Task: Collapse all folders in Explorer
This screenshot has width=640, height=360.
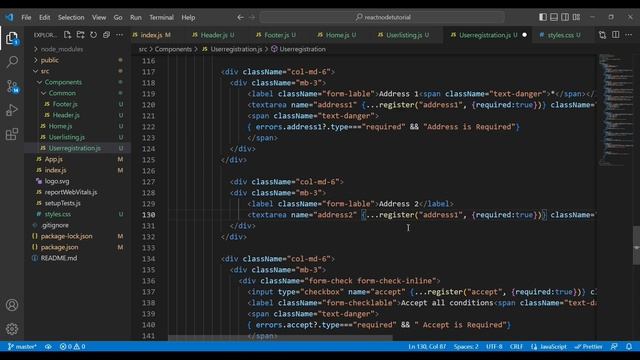Action: [106, 35]
